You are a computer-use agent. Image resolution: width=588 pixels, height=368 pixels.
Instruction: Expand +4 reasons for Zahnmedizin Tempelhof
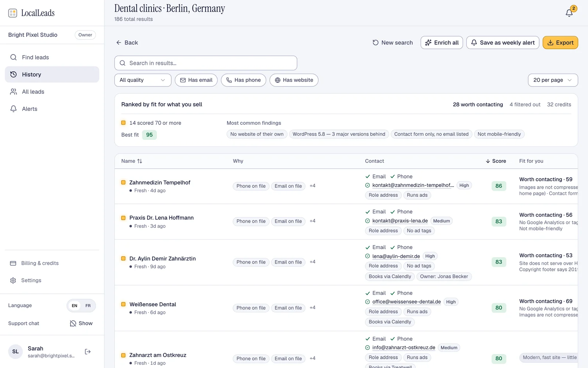click(x=313, y=186)
